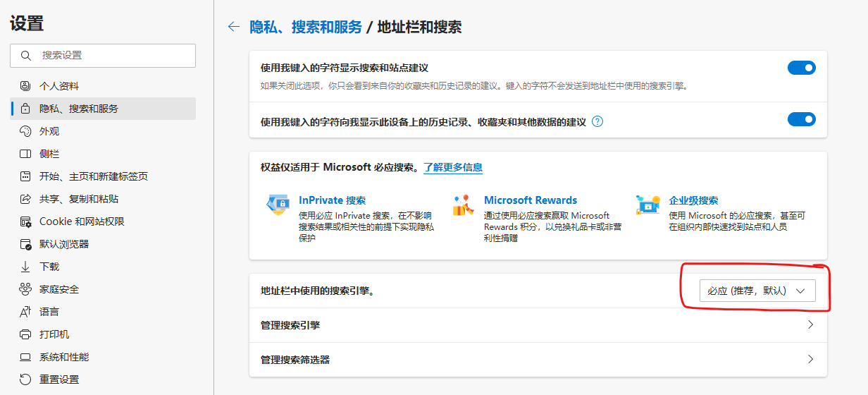
Task: Open 系统和性能 settings section
Action: pyautogui.click(x=104, y=357)
